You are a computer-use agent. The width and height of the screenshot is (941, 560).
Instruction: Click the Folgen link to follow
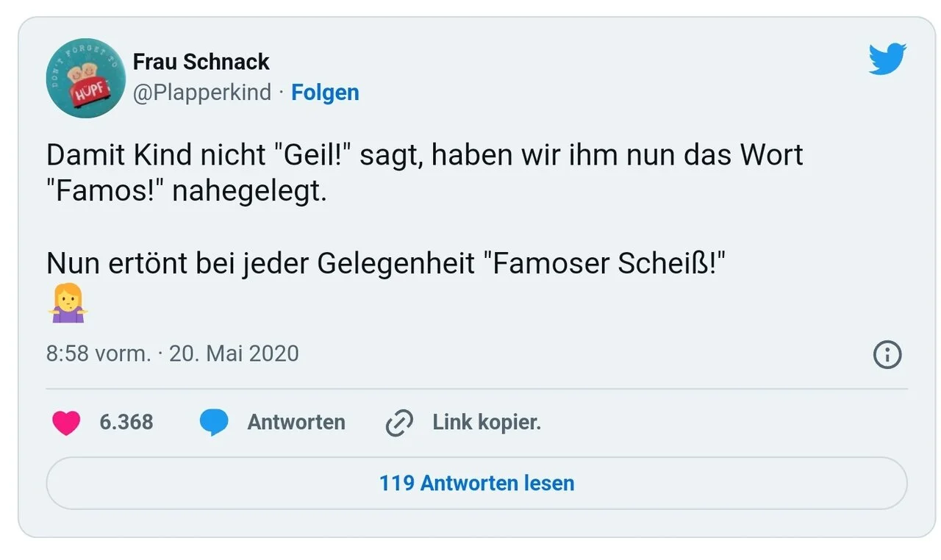pyautogui.click(x=325, y=93)
